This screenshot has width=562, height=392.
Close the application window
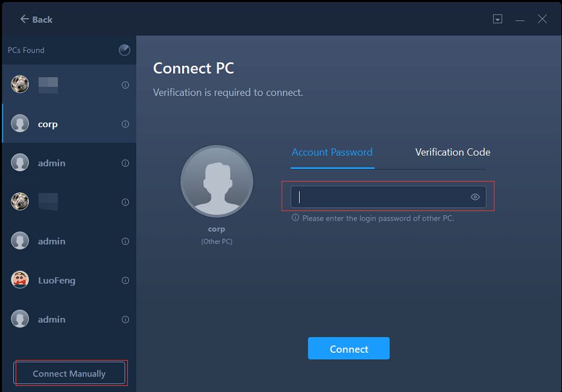542,19
